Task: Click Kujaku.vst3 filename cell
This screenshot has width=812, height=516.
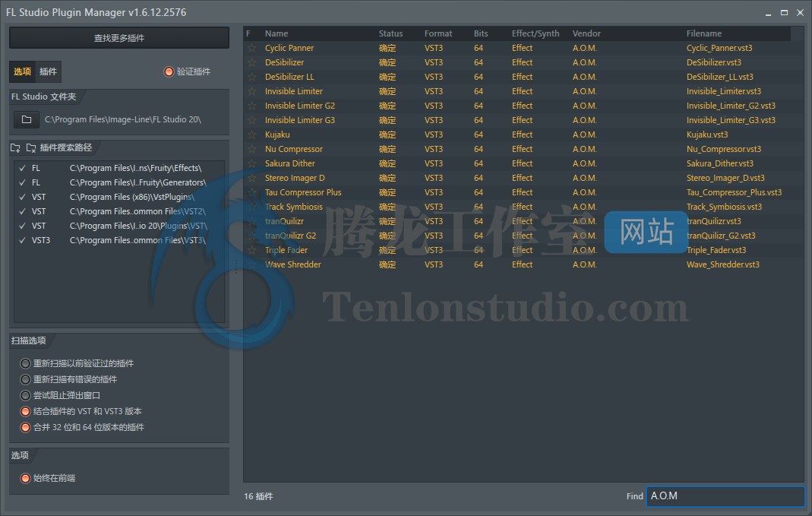Action: click(707, 135)
